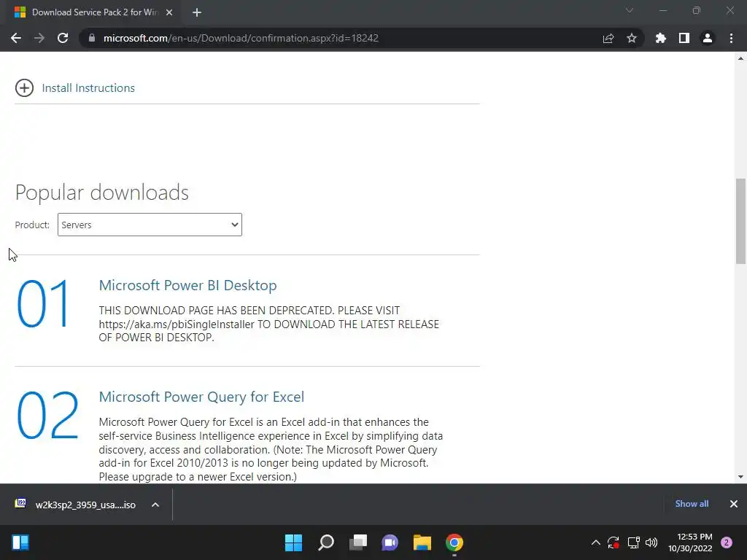Open Chrome three-dot menu

(x=731, y=38)
